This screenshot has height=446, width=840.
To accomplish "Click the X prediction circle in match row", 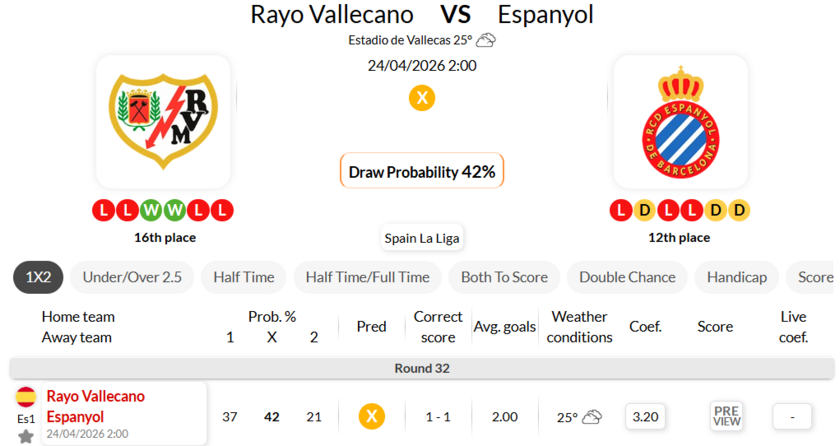I will 371,415.
